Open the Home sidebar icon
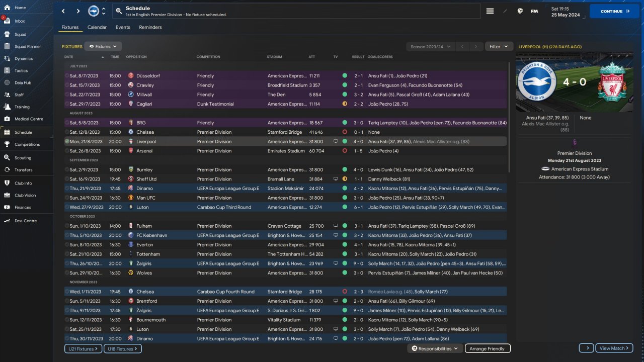Screen dimensions: 644x362 tap(7, 8)
